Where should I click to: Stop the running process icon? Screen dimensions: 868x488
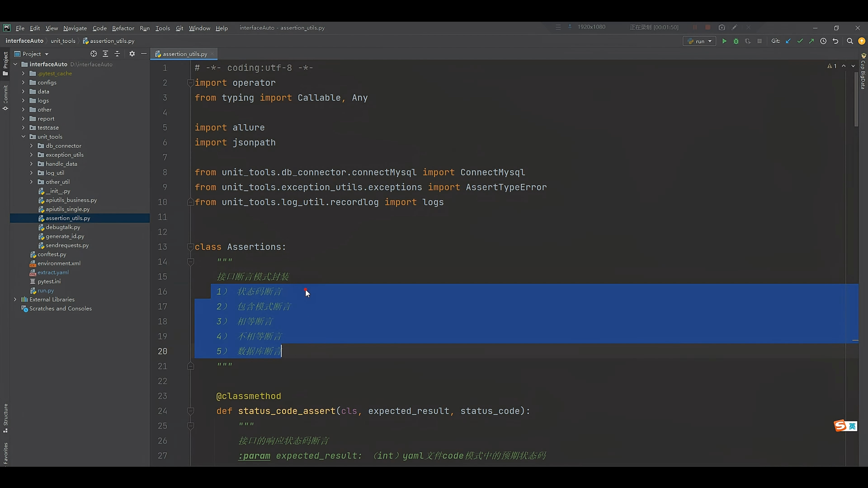759,41
